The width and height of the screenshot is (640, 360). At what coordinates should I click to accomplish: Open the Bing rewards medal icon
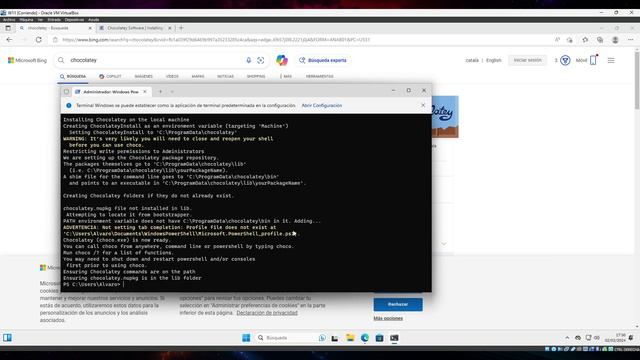(565, 60)
